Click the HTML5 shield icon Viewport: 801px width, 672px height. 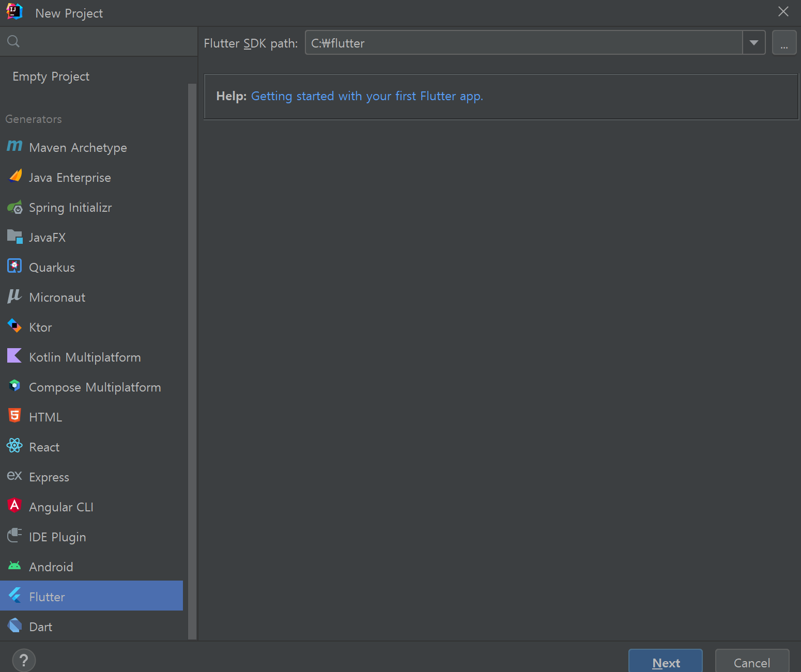tap(14, 416)
